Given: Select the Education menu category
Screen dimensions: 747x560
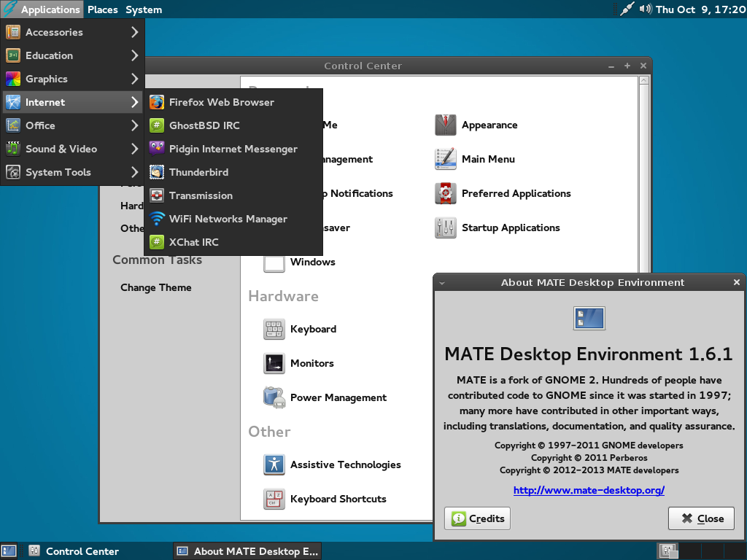Looking at the screenshot, I should [x=72, y=55].
